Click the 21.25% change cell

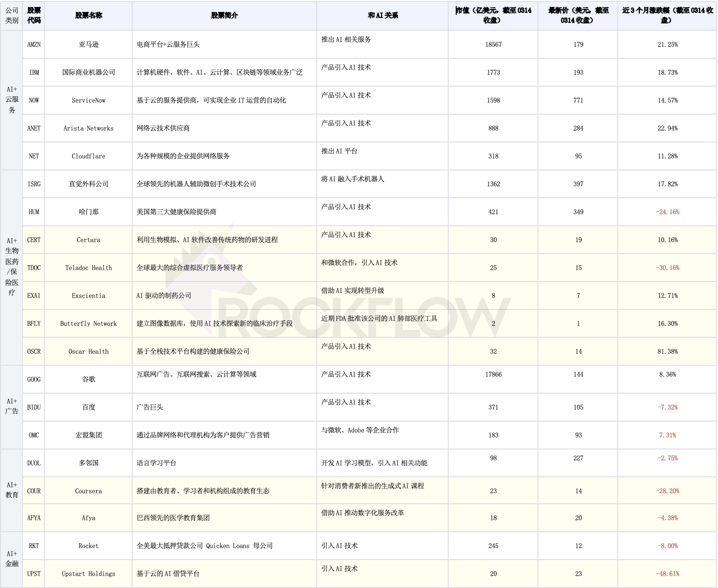point(667,44)
